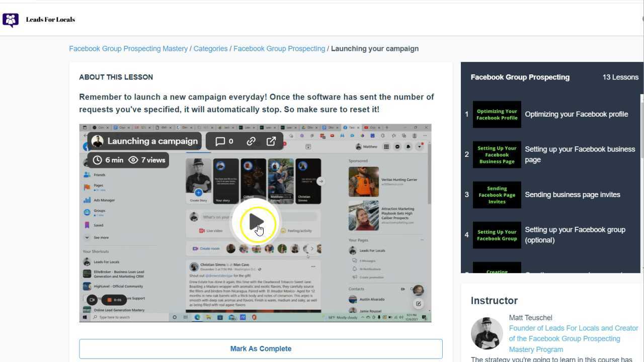Click the Mastery Program link under Instructor

[535, 349]
